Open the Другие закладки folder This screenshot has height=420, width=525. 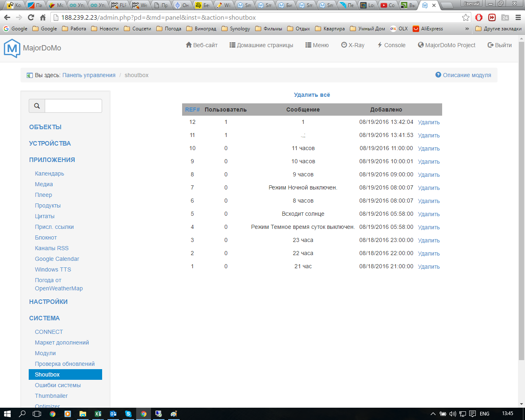click(498, 29)
